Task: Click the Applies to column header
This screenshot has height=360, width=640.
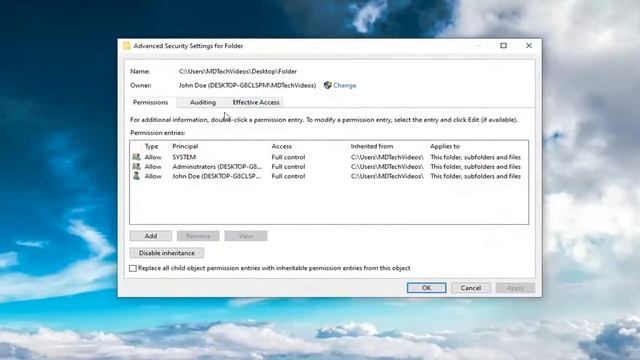Action: click(445, 146)
